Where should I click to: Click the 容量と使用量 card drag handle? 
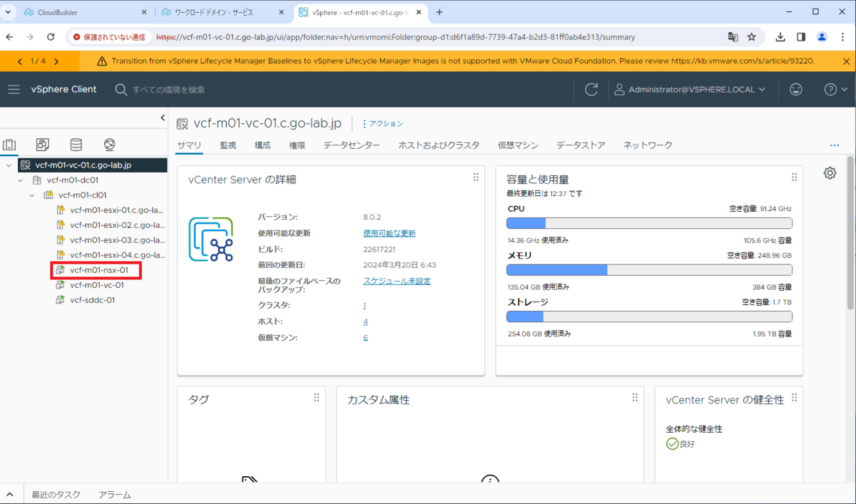(x=794, y=178)
